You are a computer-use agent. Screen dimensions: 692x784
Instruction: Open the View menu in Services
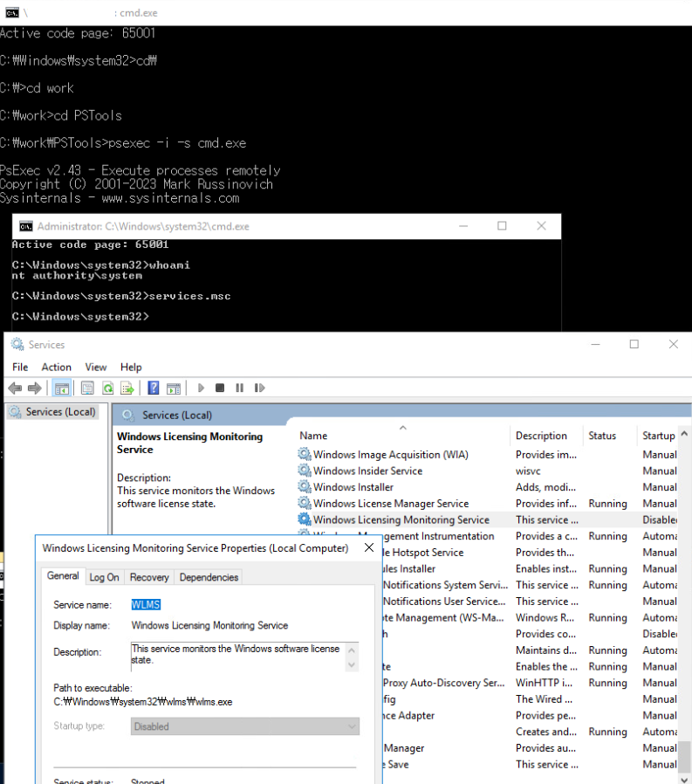click(95, 367)
